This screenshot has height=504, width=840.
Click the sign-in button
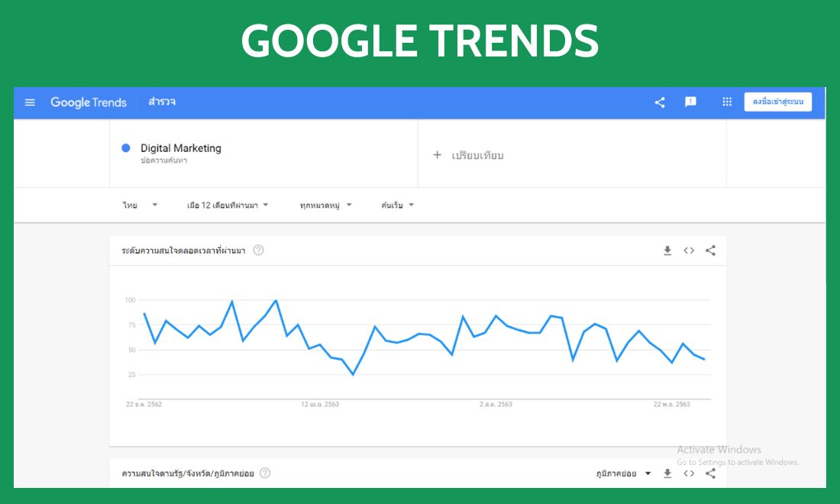[778, 102]
